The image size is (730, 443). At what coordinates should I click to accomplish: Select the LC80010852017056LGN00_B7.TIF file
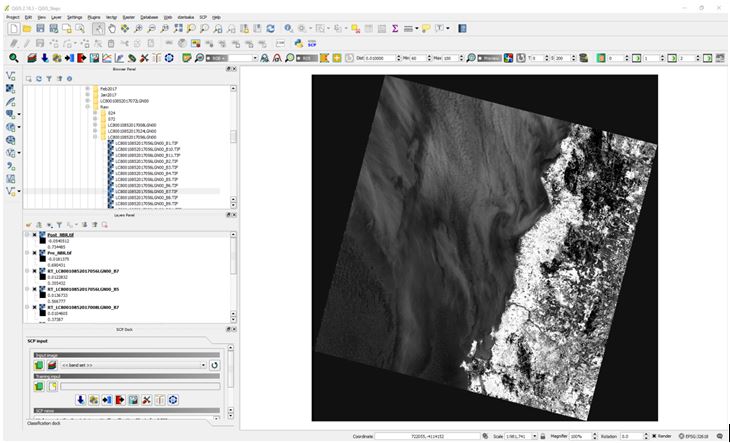click(x=147, y=191)
